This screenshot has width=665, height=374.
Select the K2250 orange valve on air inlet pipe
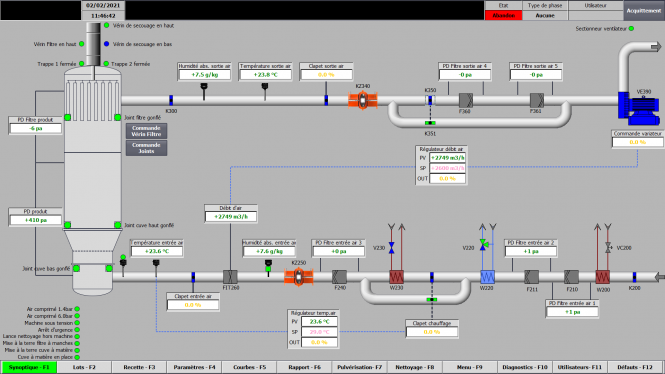click(x=299, y=277)
